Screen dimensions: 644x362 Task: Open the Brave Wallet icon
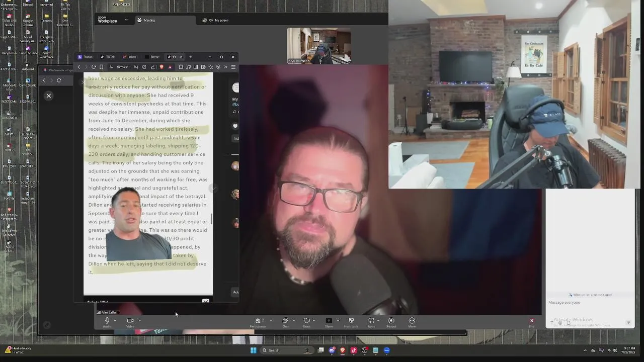(203, 67)
